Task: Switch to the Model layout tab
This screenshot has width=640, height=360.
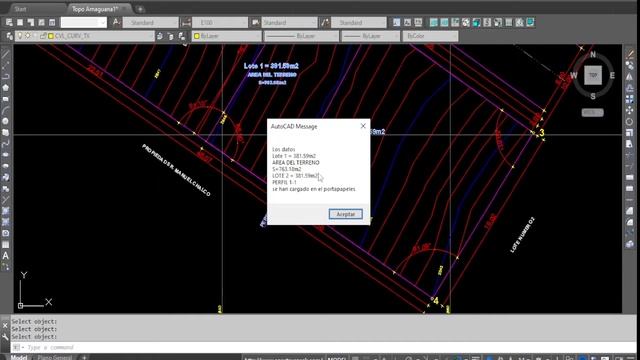Action: 19,357
